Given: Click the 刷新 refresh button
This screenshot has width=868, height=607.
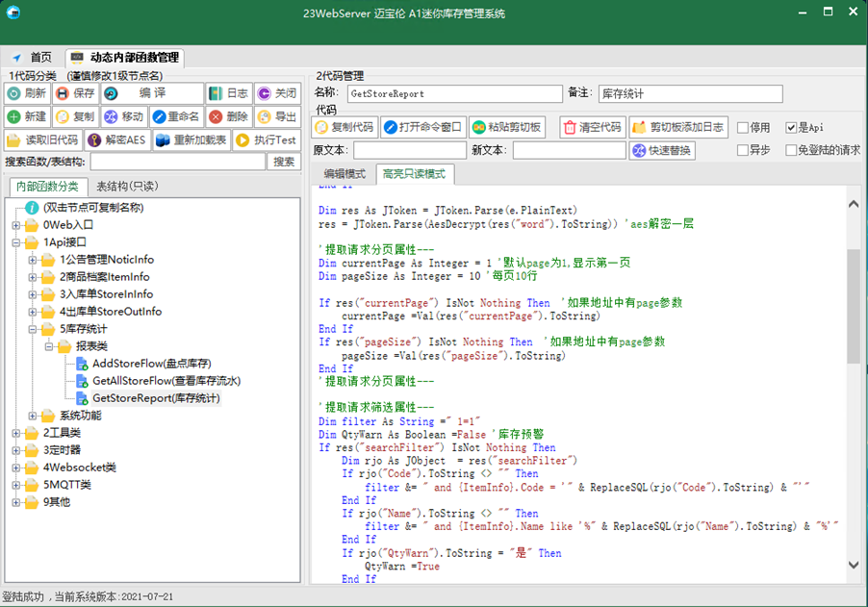Looking at the screenshot, I should tap(27, 93).
